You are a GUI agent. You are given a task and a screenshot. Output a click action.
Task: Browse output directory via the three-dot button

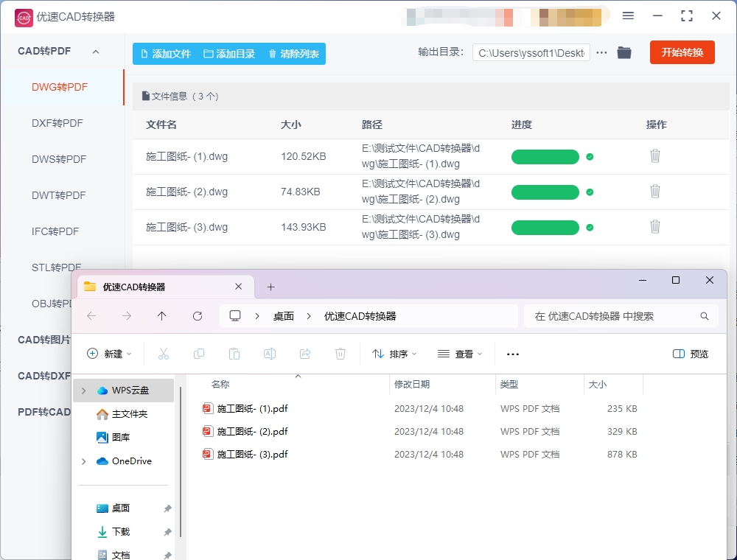[601, 52]
